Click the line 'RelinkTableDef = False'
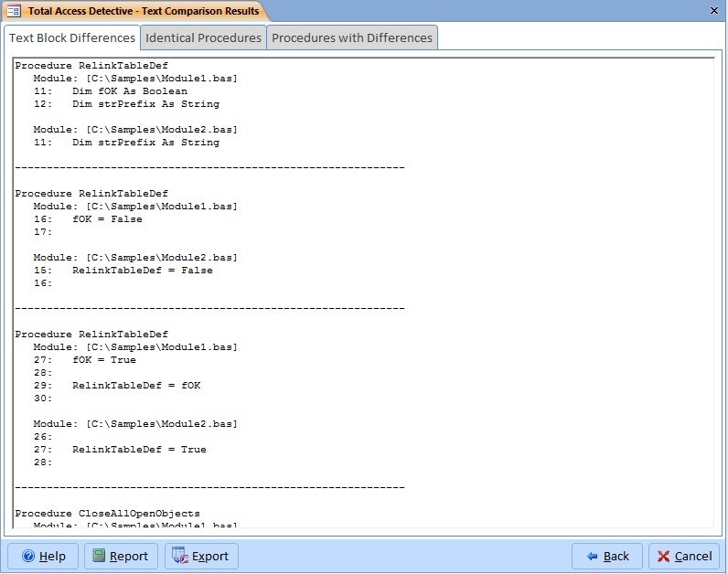The width and height of the screenshot is (728, 574). coord(142,271)
